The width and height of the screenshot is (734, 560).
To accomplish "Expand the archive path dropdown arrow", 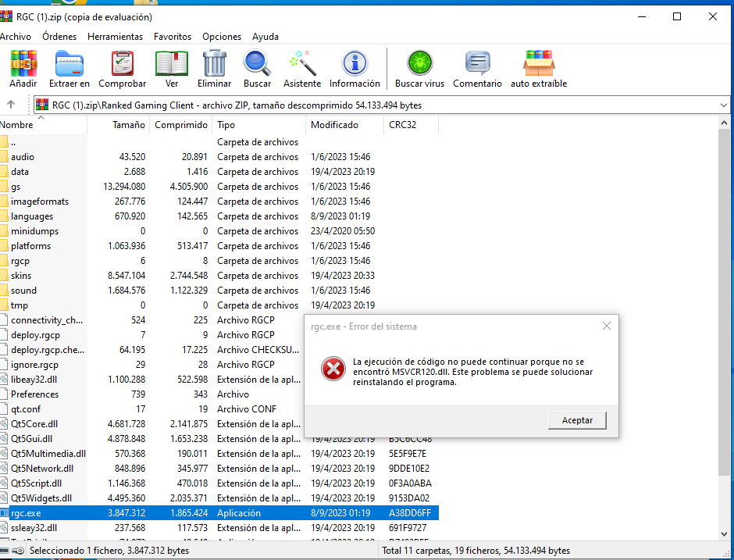I will 723,105.
